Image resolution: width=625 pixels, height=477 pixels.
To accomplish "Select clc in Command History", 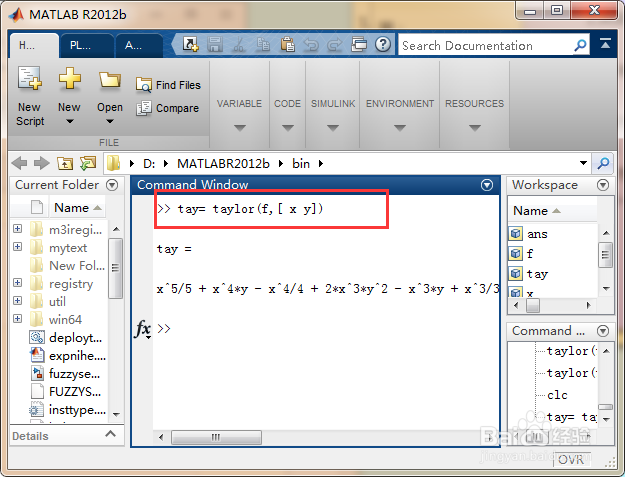I will coord(557,395).
